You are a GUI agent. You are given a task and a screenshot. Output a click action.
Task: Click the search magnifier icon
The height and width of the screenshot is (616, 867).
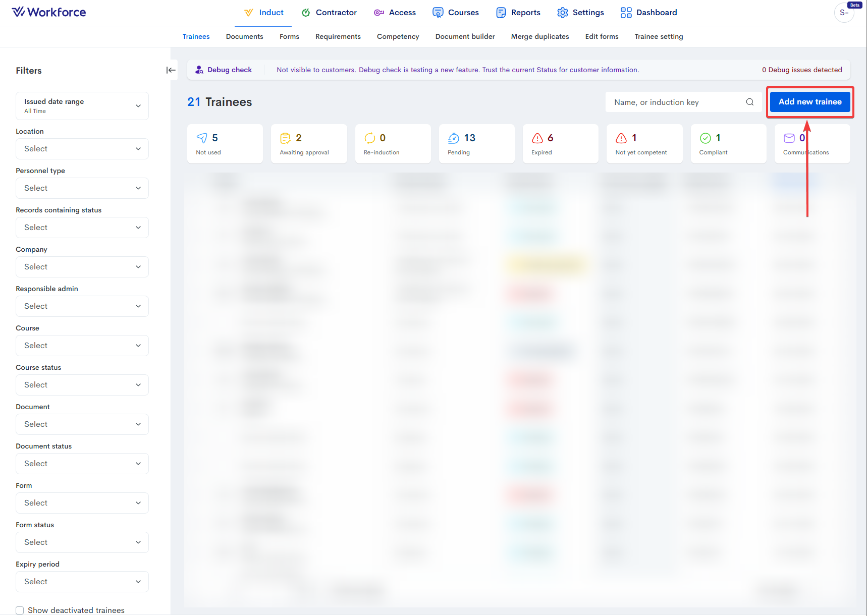750,102
